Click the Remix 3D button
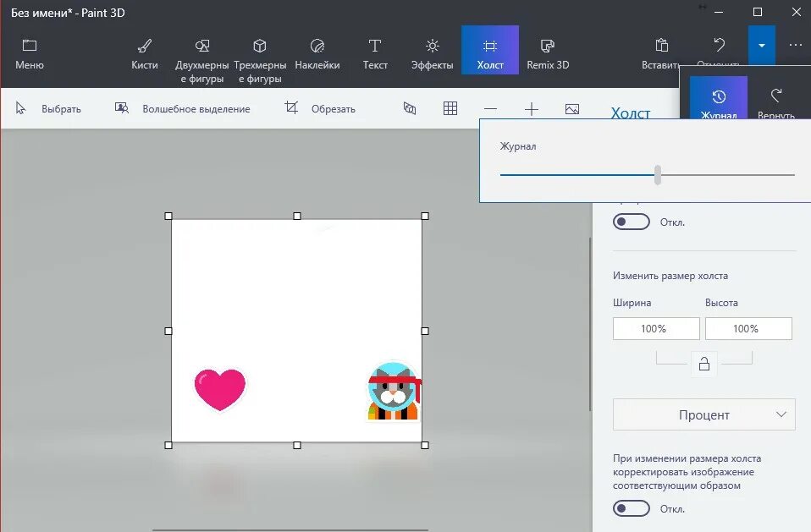This screenshot has height=532, width=811. (547, 50)
